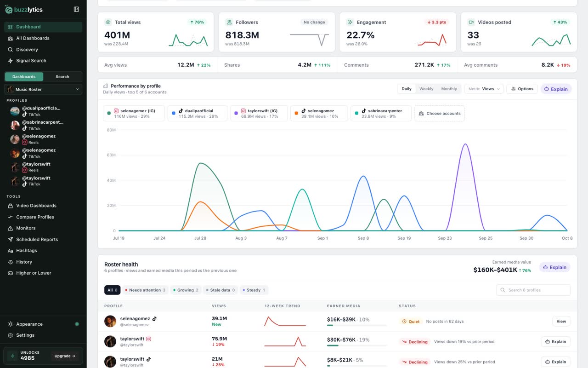Open All Dashboards
588x368 pixels.
point(43,38)
